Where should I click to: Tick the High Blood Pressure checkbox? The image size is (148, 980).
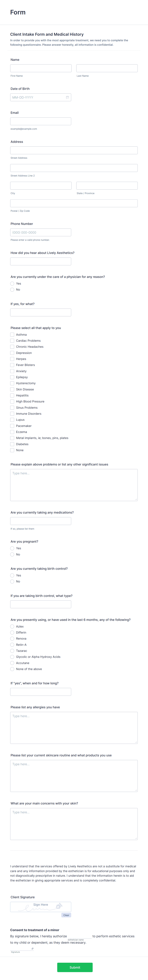[12, 401]
